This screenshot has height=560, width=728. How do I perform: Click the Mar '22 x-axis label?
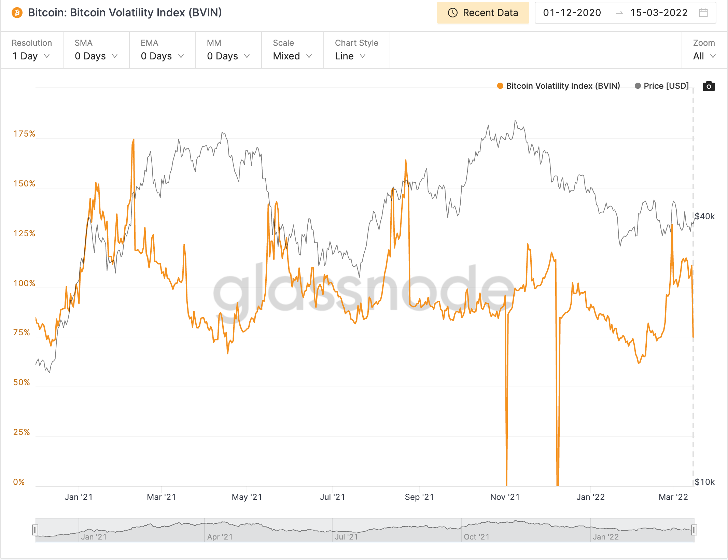(673, 497)
